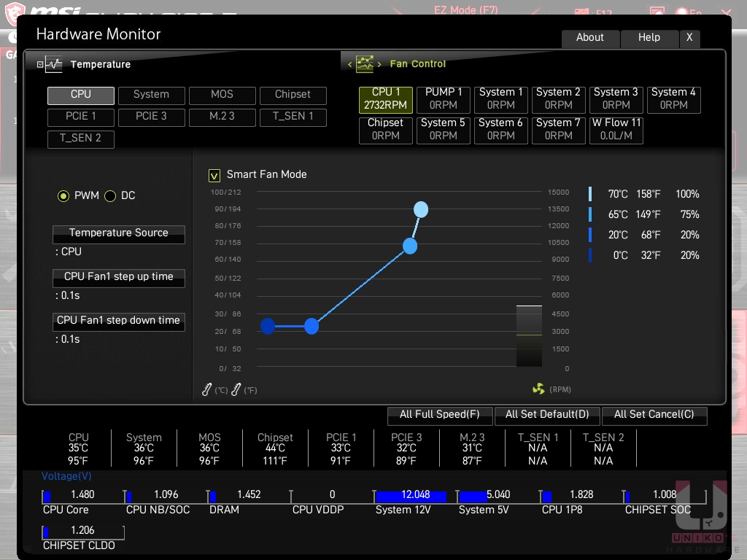
Task: Select the PWM radio button
Action: tap(63, 195)
